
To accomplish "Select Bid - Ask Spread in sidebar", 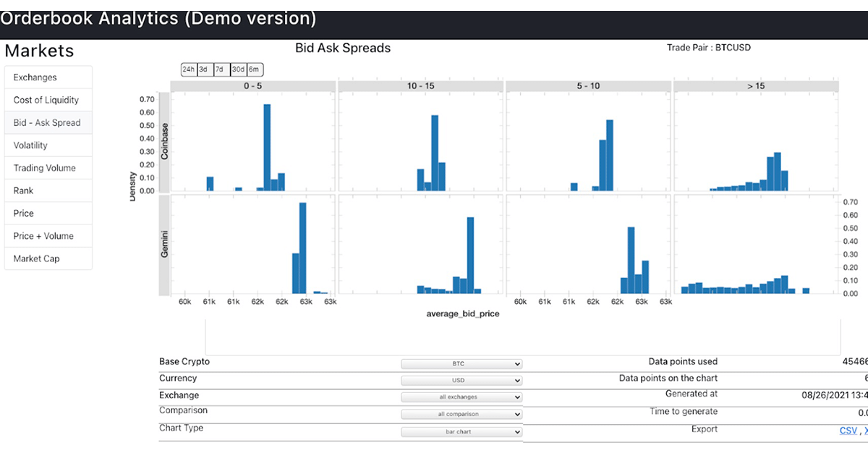I will 48,123.
